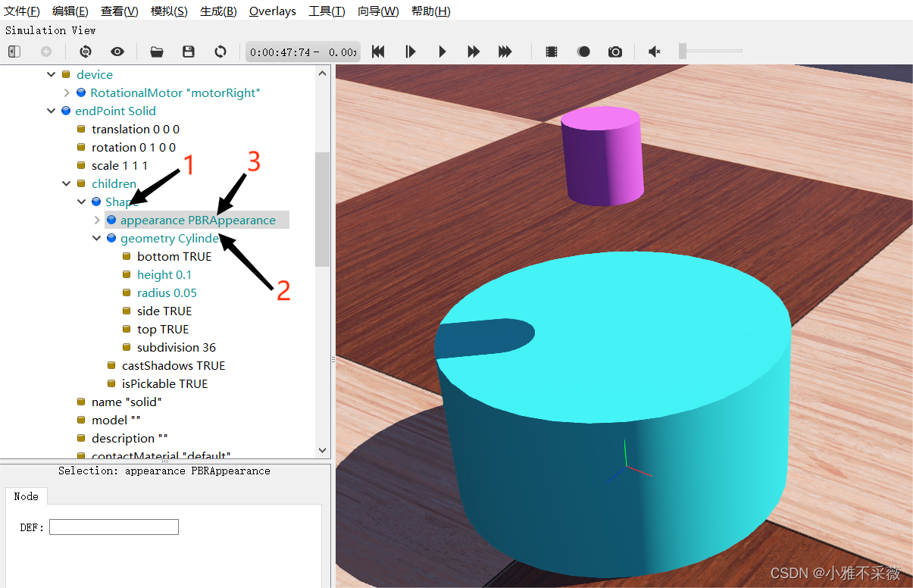Click scene tree scrollbar down arrow
913x588 pixels.
tap(323, 449)
